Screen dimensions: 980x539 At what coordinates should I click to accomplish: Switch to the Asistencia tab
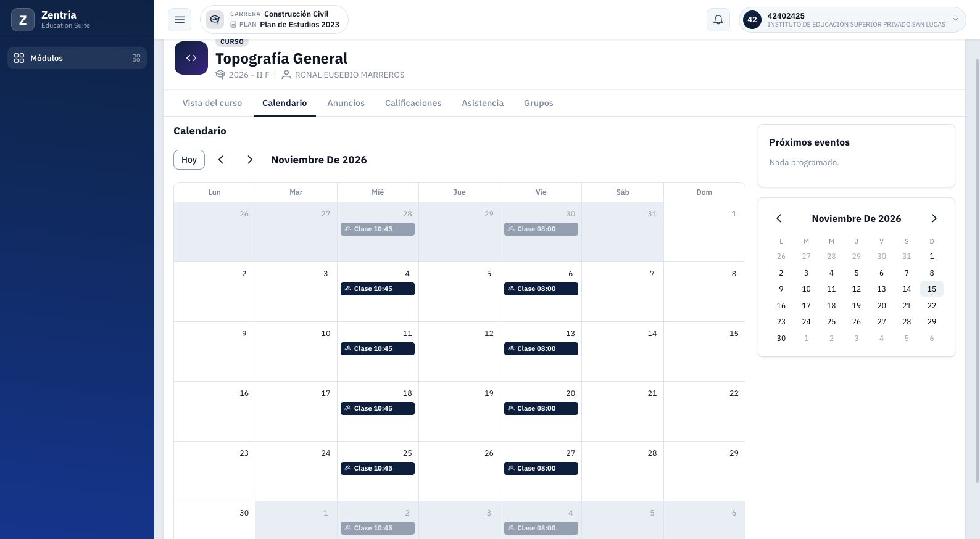tap(483, 103)
